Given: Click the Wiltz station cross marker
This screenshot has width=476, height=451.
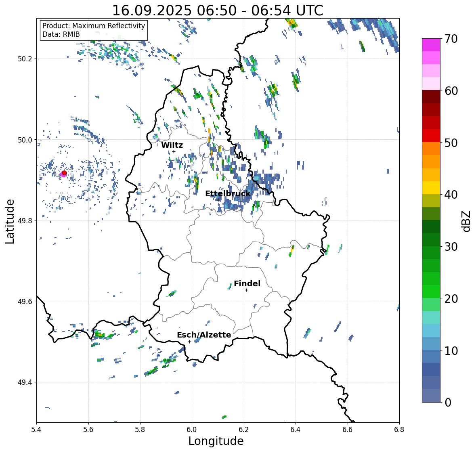Looking at the screenshot, I should [174, 152].
